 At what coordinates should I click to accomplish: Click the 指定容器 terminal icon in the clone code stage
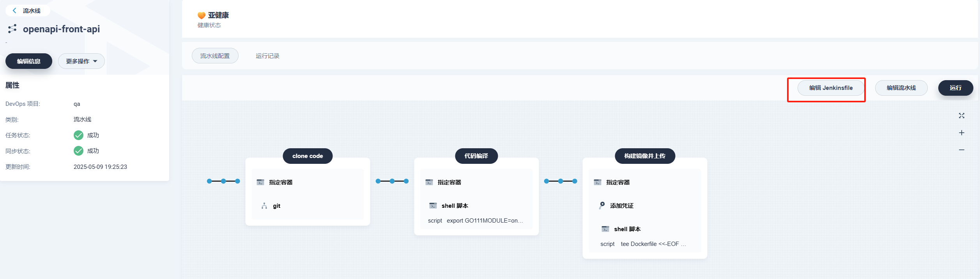(260, 182)
